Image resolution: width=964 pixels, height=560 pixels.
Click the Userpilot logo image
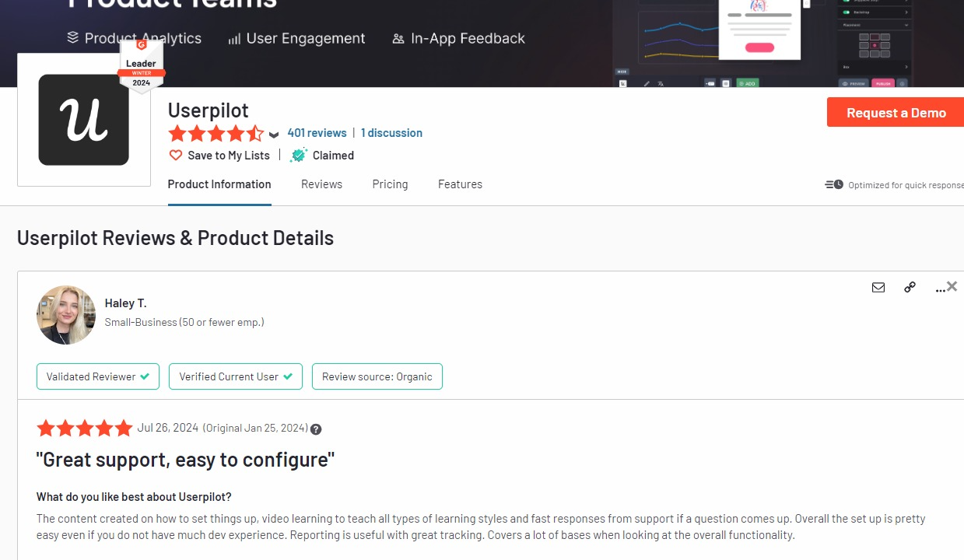point(84,120)
